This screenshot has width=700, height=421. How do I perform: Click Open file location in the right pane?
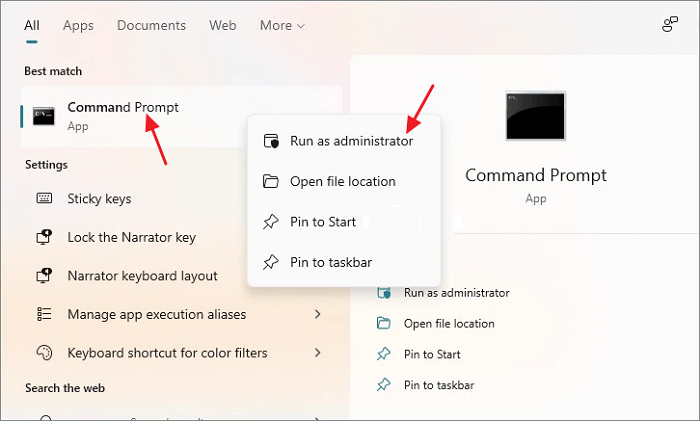pyautogui.click(x=449, y=323)
